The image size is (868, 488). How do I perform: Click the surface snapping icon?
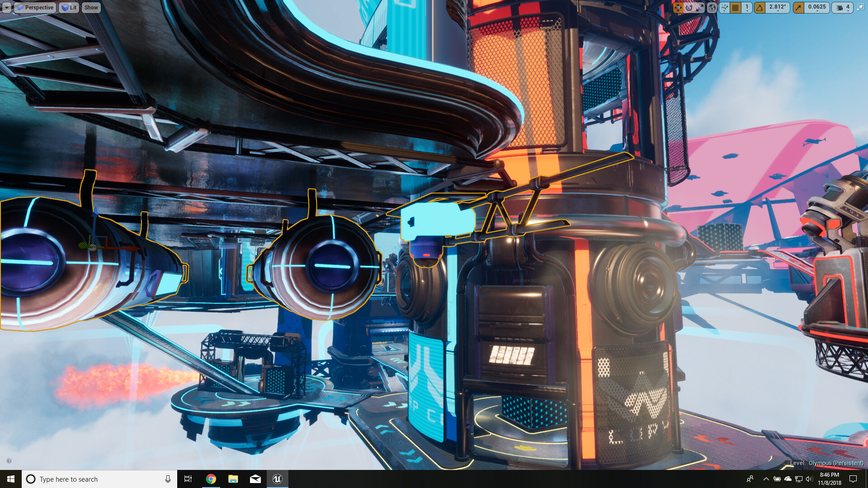pos(724,8)
